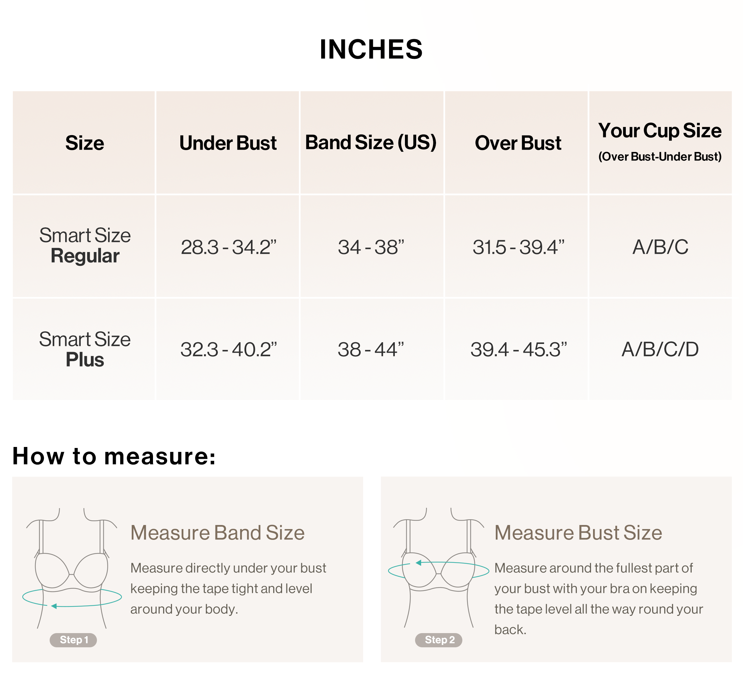Click the Measure Bust Size title

coord(578,532)
